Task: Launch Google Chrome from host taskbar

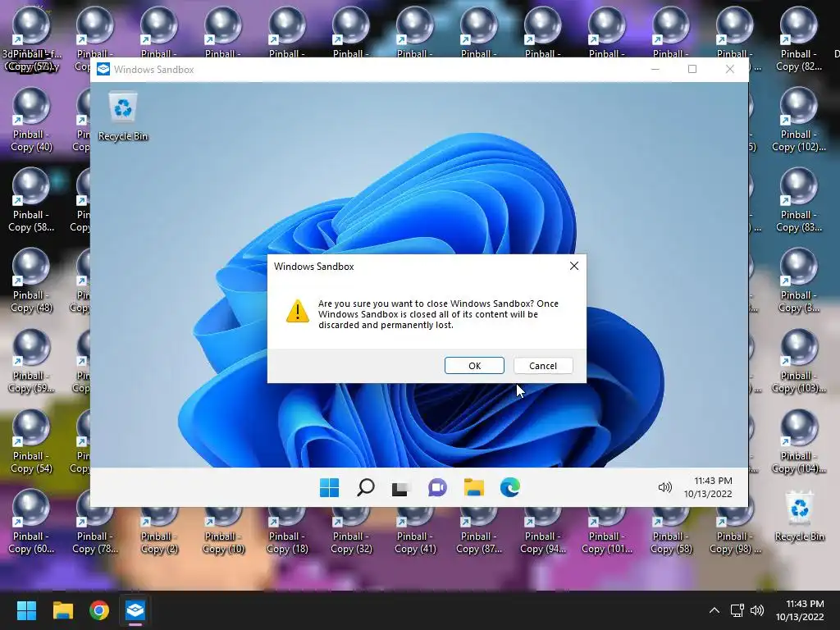Action: pos(99,610)
